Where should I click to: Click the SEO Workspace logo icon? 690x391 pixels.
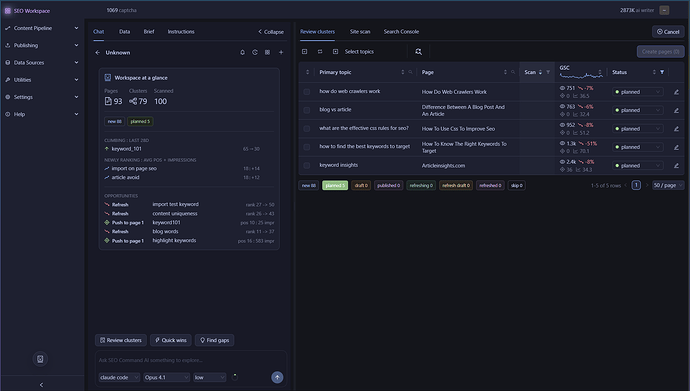[x=7, y=11]
